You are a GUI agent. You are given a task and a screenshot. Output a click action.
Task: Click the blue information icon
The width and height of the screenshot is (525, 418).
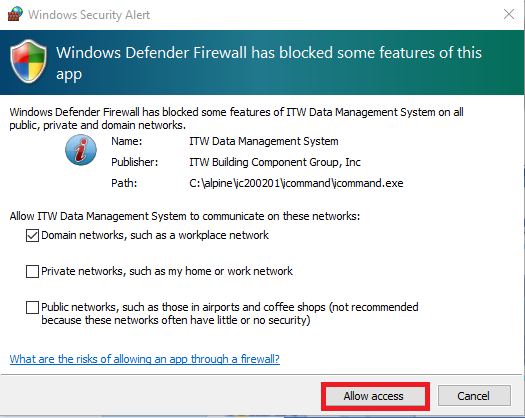click(81, 150)
